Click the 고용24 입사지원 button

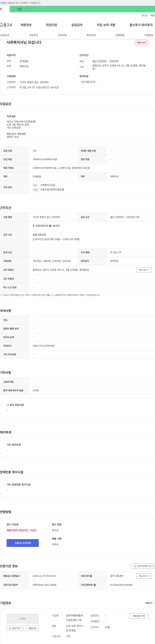tap(23, 543)
